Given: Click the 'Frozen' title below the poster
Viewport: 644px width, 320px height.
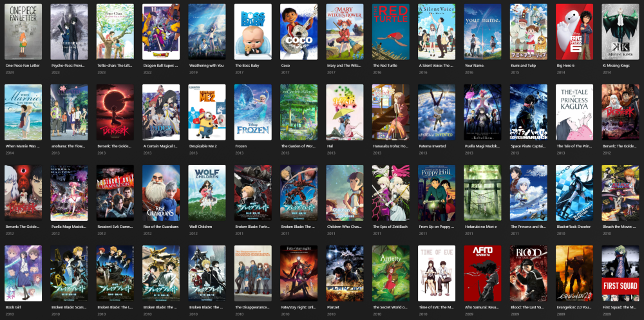Looking at the screenshot, I should [241, 146].
